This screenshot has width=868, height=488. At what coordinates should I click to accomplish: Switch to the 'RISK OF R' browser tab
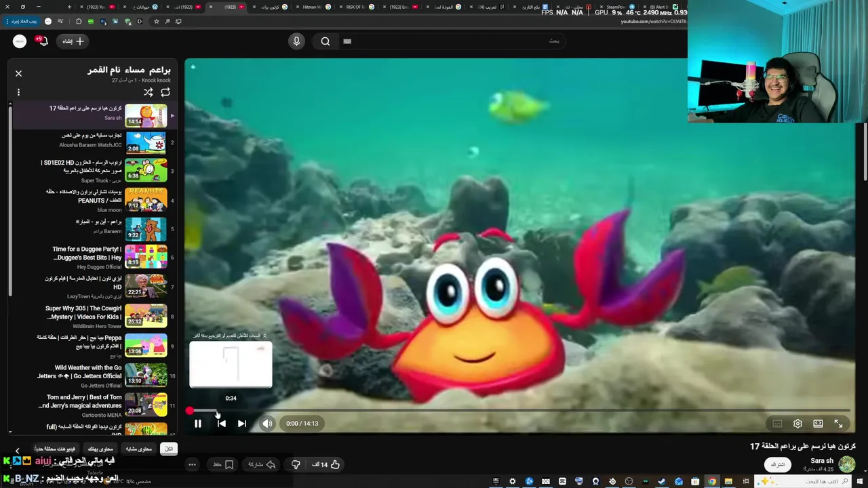point(356,7)
